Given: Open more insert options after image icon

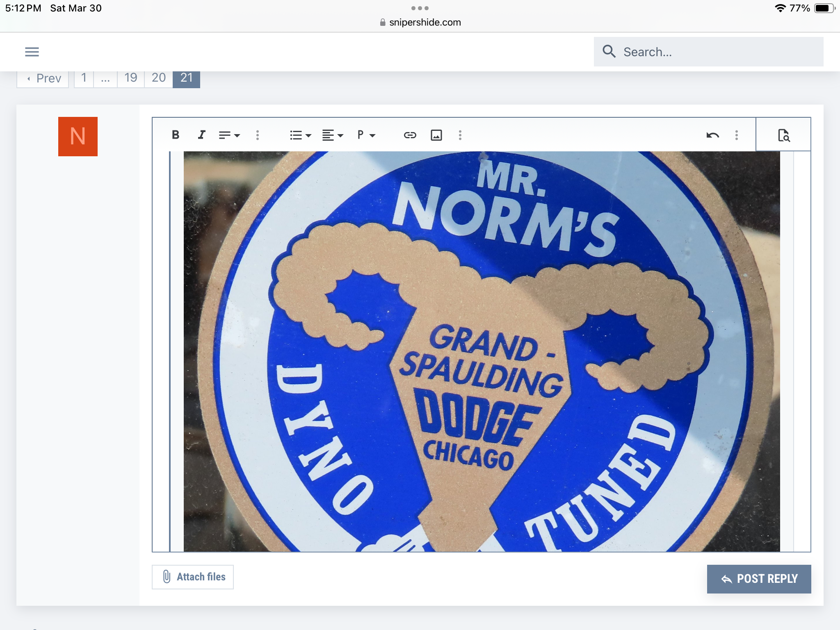Looking at the screenshot, I should [x=460, y=135].
